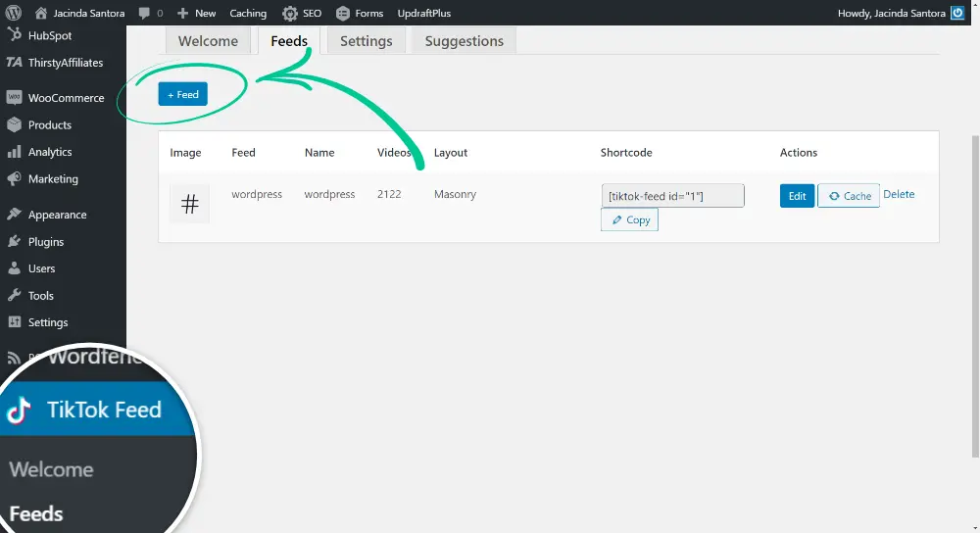Open WooCommerce from the sidebar
The image size is (980, 533).
[x=66, y=98]
